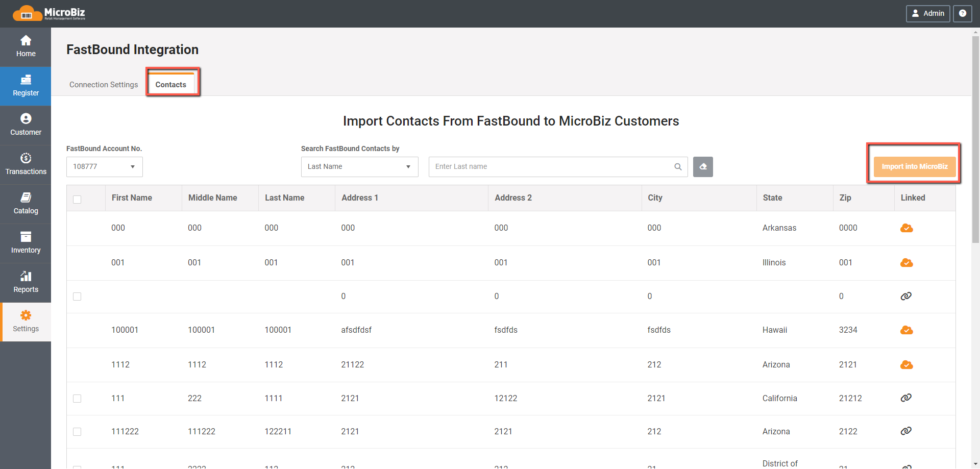
Task: Open the Admin user menu
Action: tap(928, 14)
